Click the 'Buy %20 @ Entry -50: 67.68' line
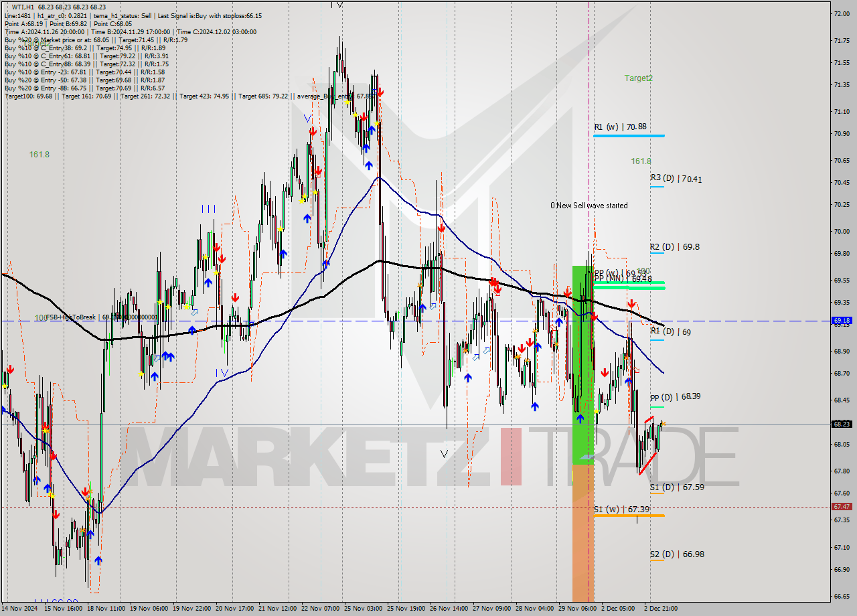857x616 pixels. tap(84, 80)
